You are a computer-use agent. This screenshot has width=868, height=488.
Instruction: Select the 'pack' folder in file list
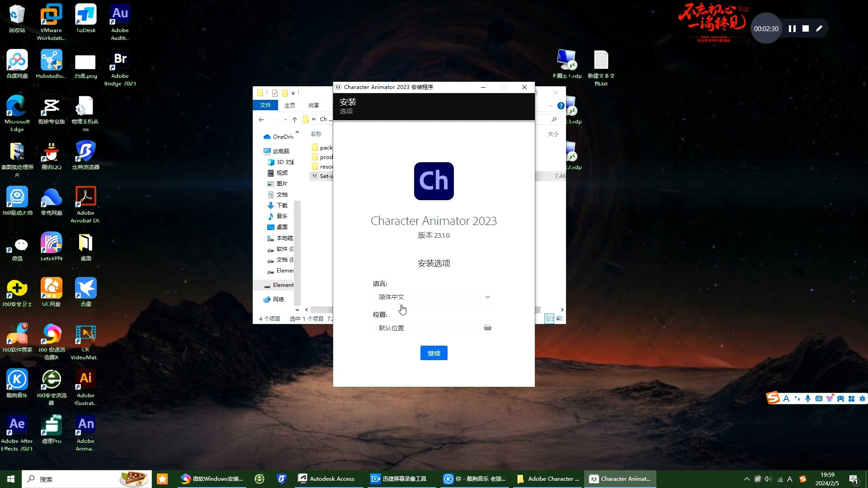pyautogui.click(x=322, y=147)
